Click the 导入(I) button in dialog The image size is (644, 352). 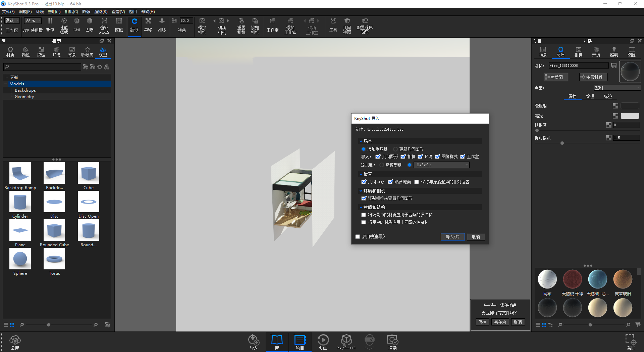(452, 237)
